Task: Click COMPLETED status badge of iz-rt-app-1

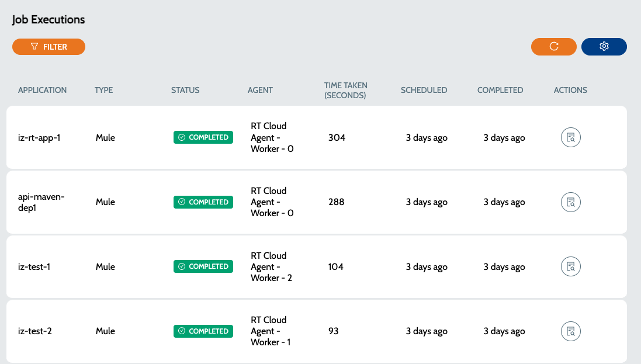Action: pos(203,137)
